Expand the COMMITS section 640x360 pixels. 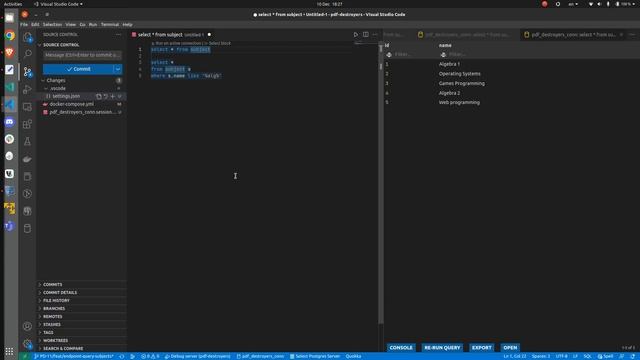[x=53, y=284]
